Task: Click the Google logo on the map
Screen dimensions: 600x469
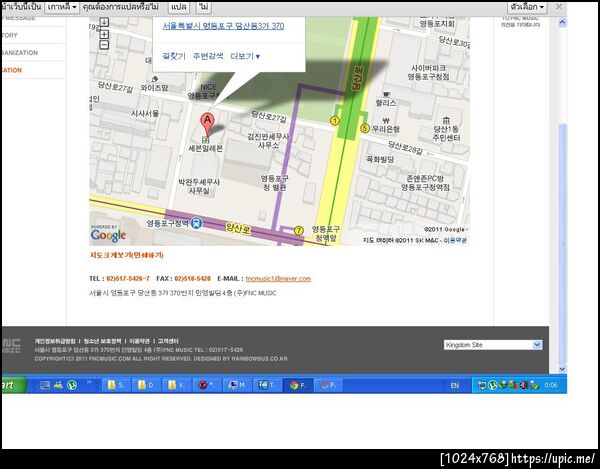Action: point(108,234)
